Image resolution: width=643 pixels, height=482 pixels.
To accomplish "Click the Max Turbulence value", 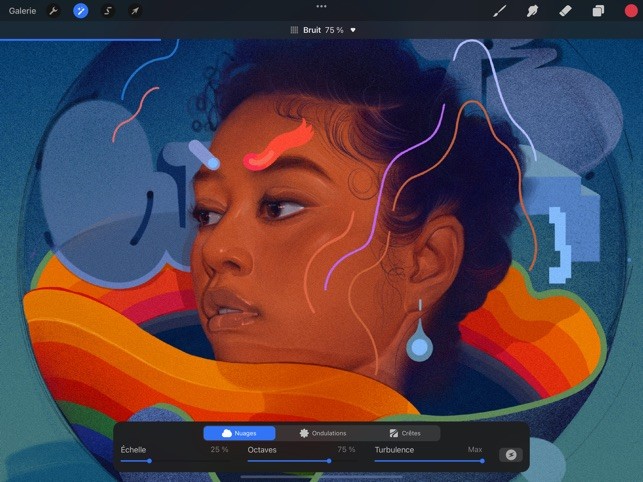I will click(x=475, y=450).
